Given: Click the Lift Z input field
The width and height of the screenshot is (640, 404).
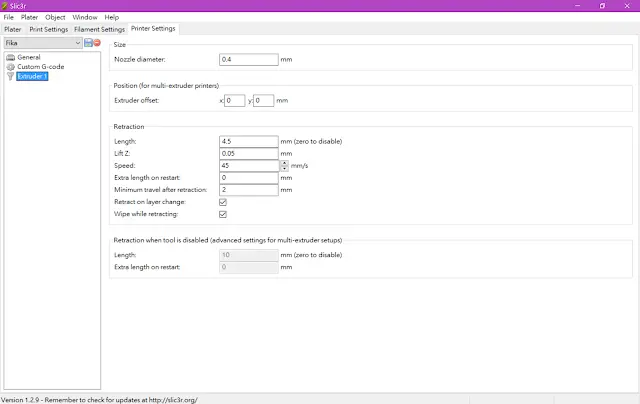Looking at the screenshot, I should (x=249, y=154).
